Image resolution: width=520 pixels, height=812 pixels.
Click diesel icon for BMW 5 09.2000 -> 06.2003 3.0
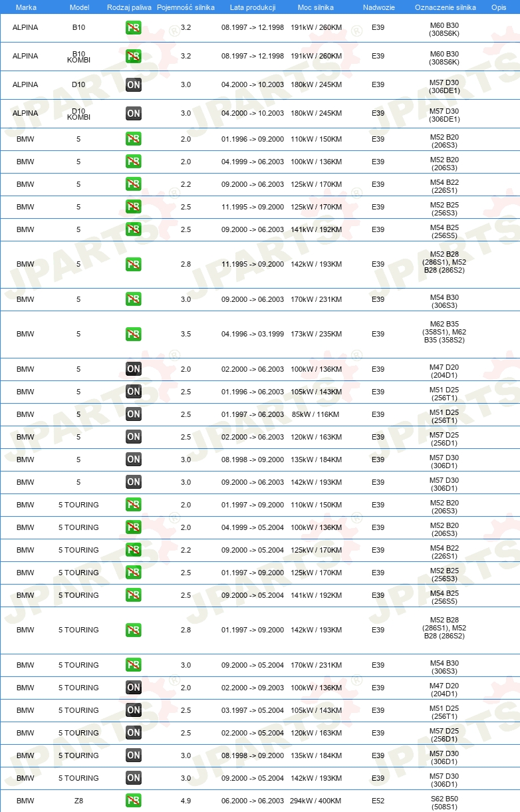pos(134,482)
